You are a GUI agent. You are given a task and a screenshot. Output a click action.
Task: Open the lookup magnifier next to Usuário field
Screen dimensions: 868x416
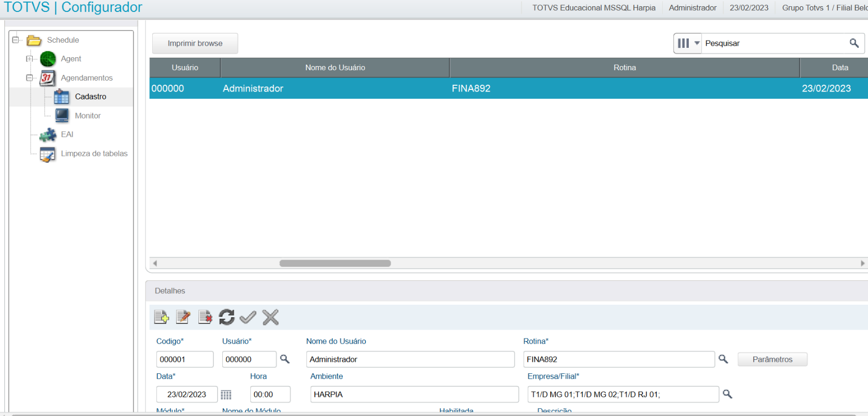[285, 359]
